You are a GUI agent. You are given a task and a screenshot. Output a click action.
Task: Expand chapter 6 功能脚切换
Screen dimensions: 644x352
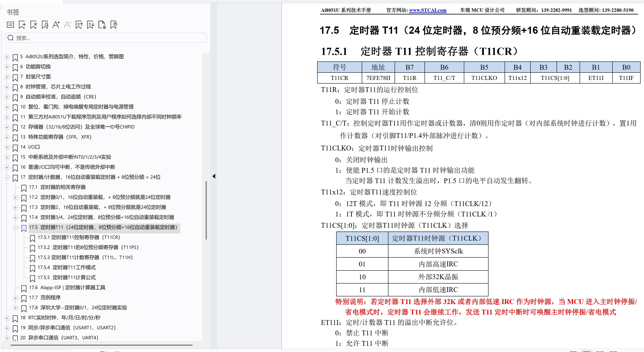(x=7, y=67)
